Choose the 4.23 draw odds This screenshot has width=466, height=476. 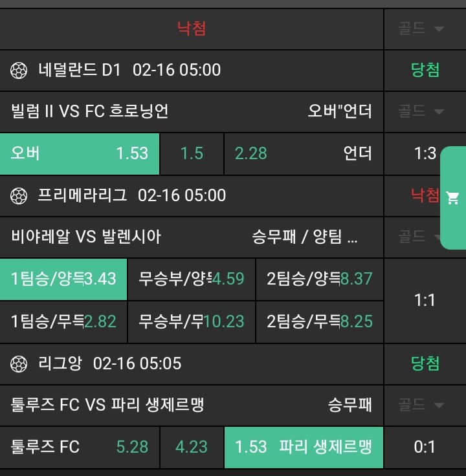tap(192, 447)
